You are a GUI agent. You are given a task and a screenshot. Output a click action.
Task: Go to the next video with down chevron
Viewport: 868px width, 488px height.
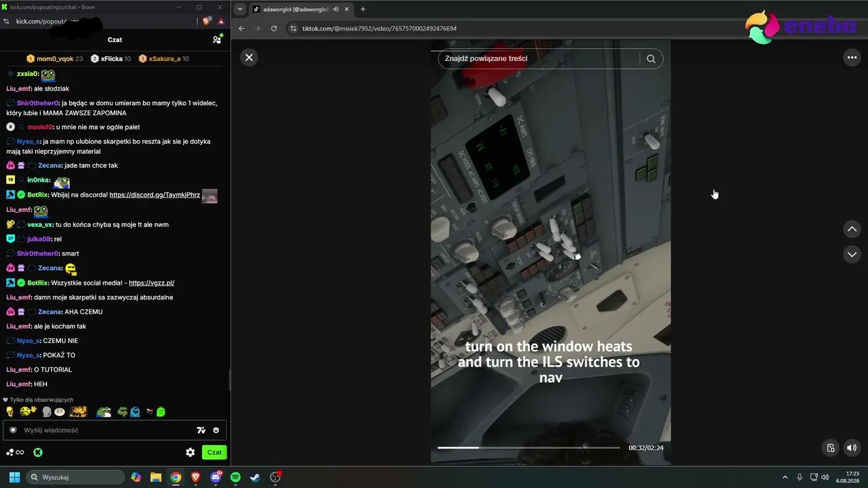[x=852, y=254]
